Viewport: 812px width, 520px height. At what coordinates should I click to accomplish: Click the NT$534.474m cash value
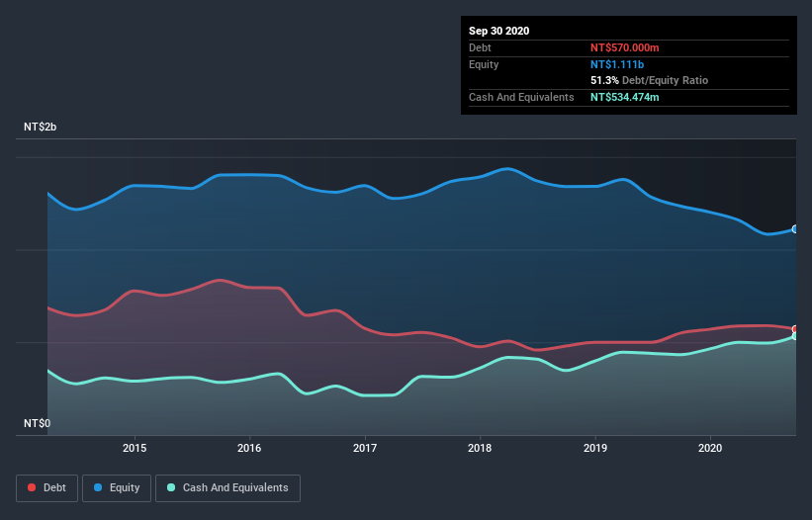(624, 97)
